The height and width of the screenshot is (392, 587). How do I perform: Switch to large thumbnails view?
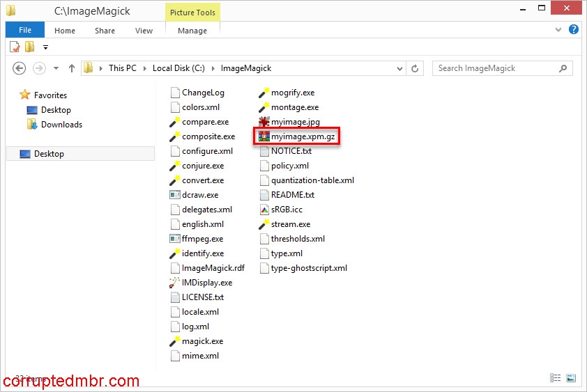(571, 378)
